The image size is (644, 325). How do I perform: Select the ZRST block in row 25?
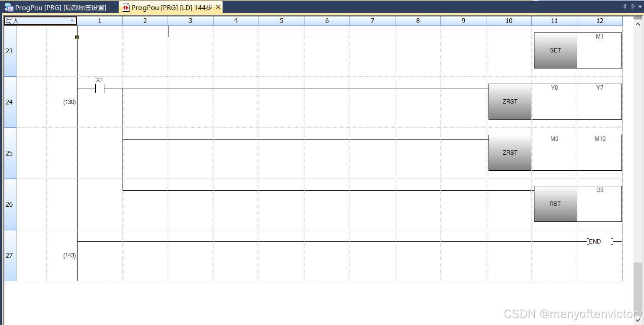coord(510,153)
